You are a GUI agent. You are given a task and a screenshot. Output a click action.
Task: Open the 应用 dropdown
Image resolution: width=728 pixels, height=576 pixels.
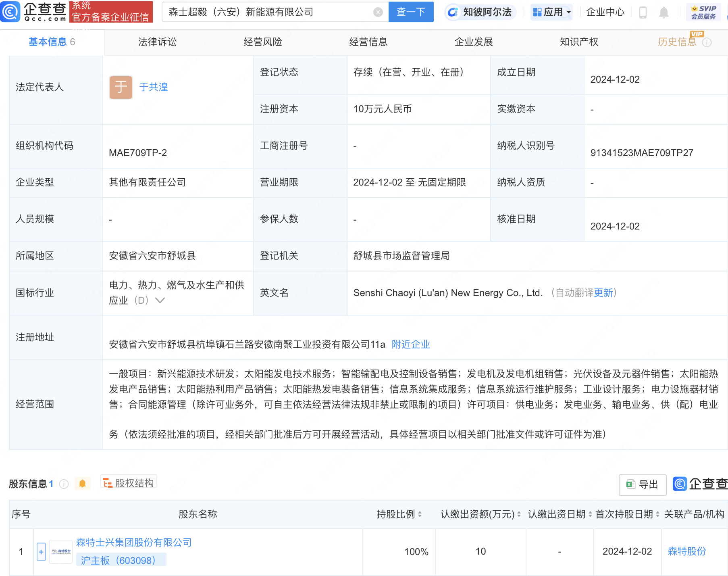(x=551, y=12)
